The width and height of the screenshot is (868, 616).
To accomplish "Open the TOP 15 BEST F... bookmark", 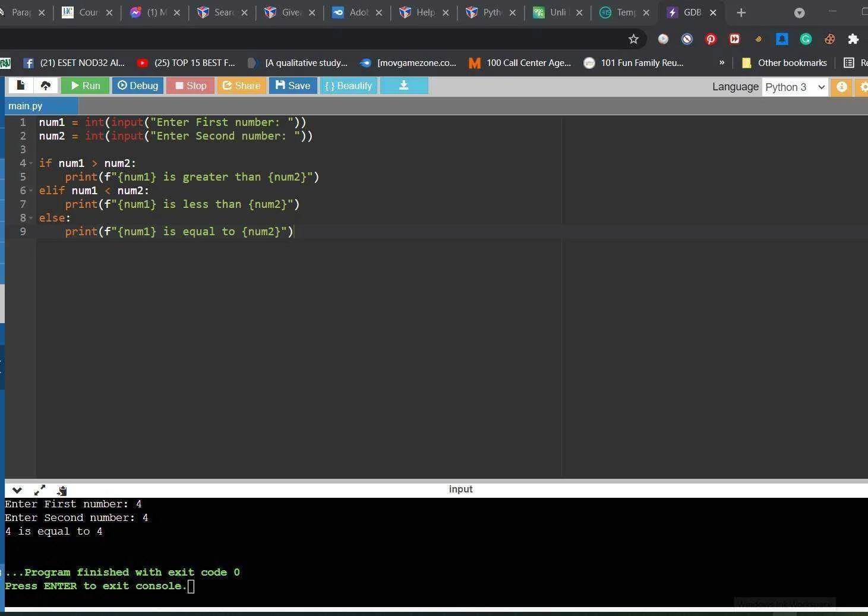I will [x=186, y=62].
